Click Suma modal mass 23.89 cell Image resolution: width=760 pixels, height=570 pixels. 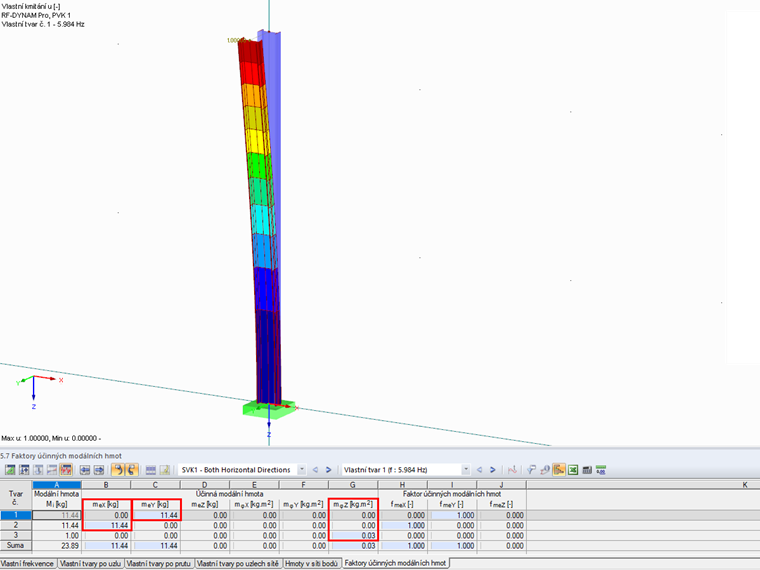pos(57,546)
